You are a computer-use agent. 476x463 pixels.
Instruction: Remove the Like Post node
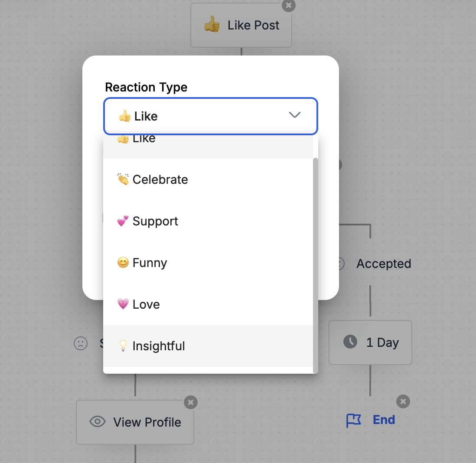pyautogui.click(x=288, y=6)
